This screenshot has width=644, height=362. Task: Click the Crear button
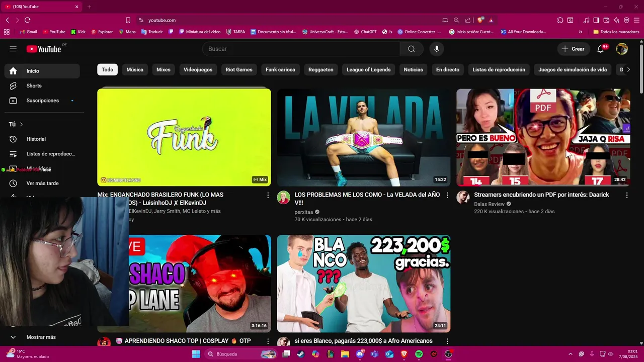tap(573, 49)
